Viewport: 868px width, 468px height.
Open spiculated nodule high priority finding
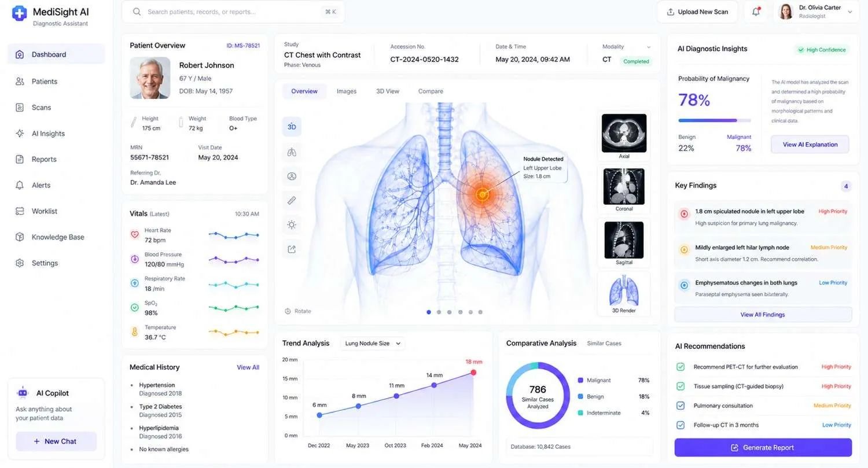763,217
